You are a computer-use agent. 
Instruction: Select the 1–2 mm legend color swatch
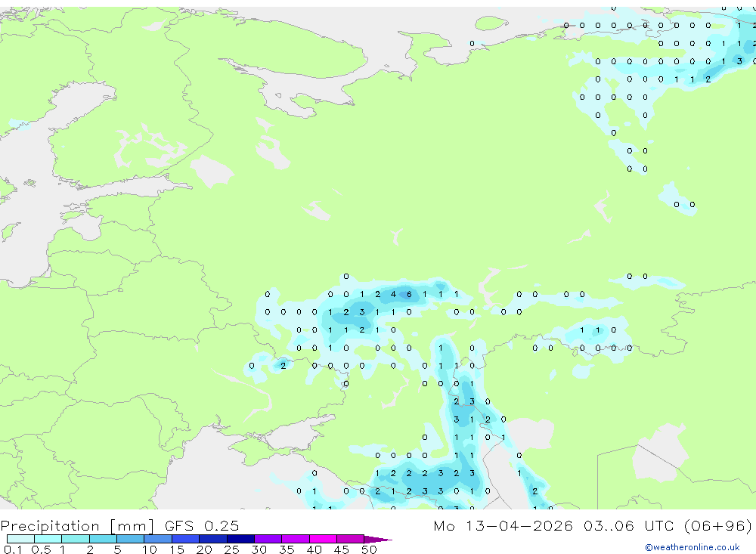pos(76,539)
